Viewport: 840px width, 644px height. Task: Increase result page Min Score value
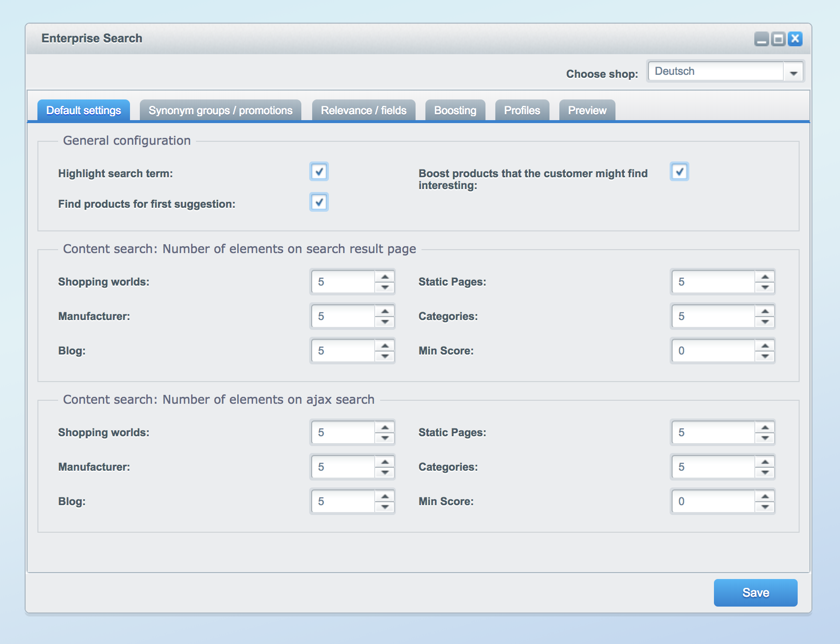tap(765, 346)
